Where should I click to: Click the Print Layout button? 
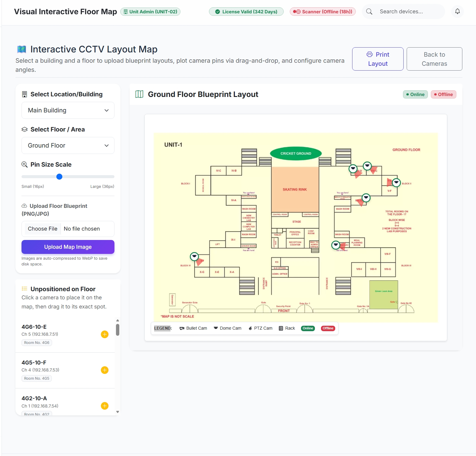tap(378, 59)
